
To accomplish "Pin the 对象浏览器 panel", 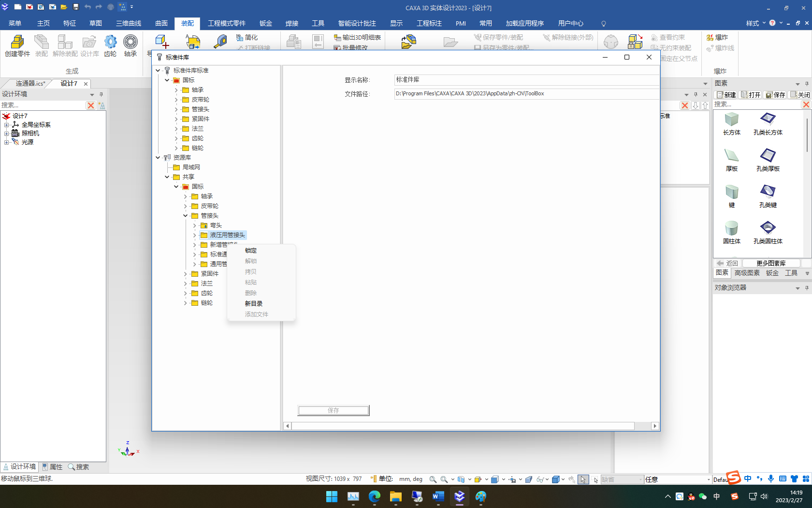I will tap(807, 288).
